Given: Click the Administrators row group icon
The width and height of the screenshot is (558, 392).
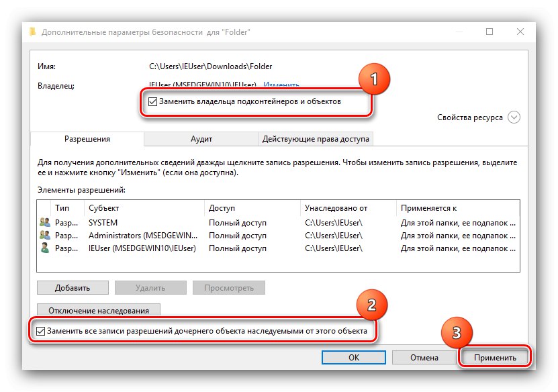Looking at the screenshot, I should click(45, 236).
